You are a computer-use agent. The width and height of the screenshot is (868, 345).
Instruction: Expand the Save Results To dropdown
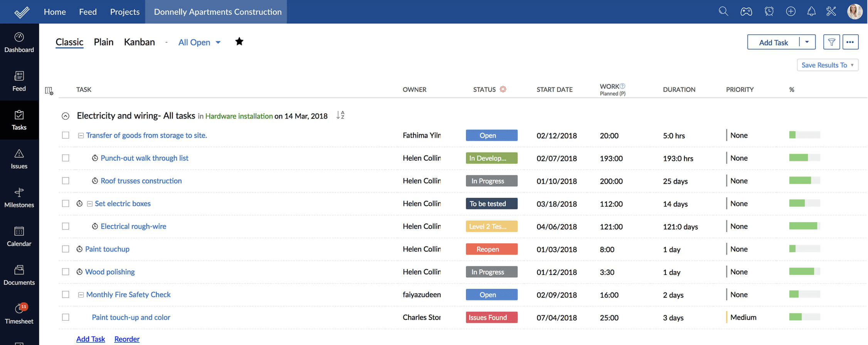click(x=827, y=65)
